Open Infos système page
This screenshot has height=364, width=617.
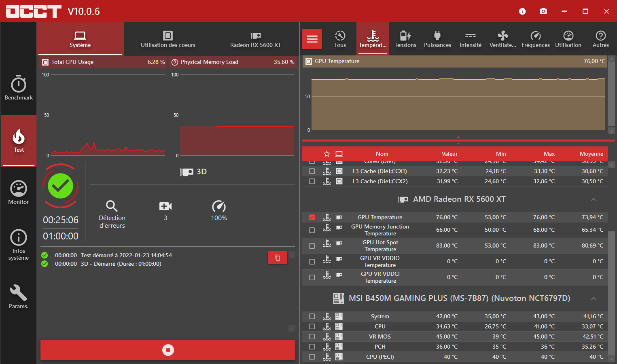pos(19,245)
